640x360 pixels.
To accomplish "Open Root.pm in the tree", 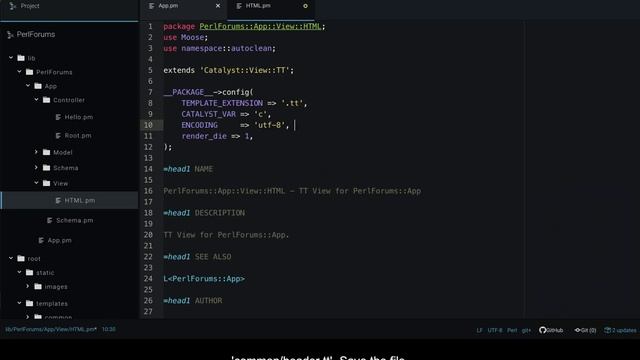I will (78, 136).
